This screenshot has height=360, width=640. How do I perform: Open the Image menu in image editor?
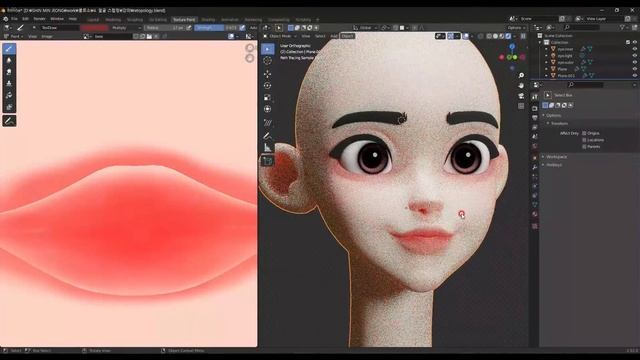(x=47, y=36)
